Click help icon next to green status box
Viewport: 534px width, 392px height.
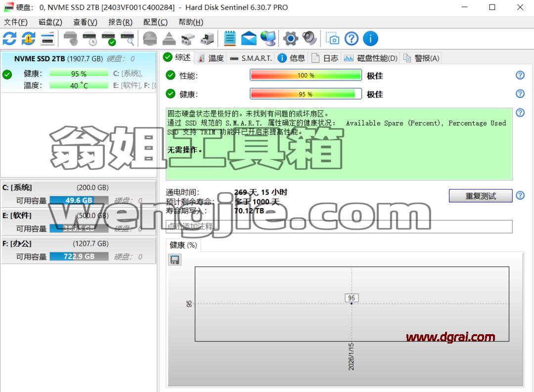click(x=520, y=112)
